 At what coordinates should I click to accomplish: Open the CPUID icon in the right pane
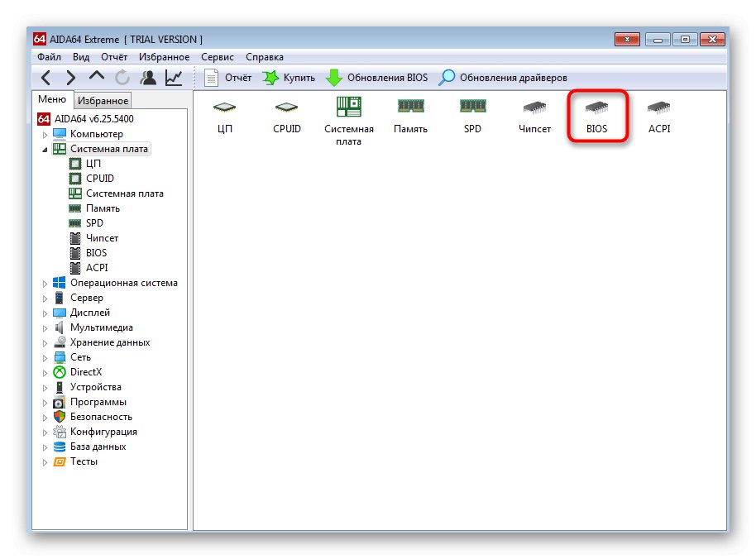287,116
